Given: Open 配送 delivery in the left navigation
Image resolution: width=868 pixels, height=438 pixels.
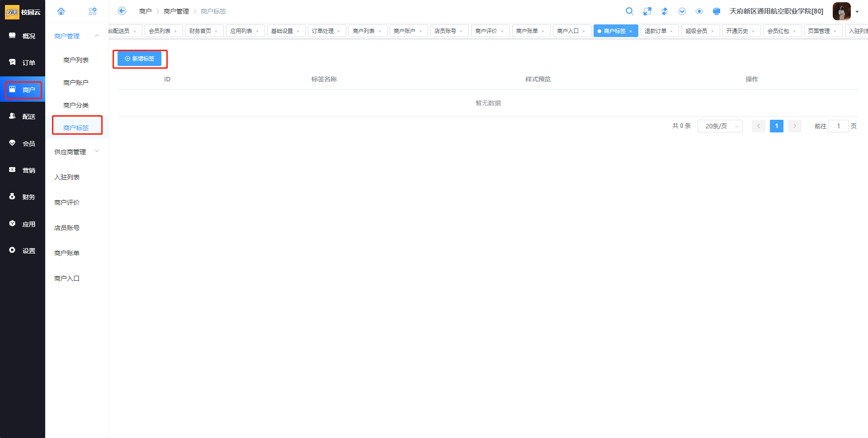Looking at the screenshot, I should (23, 116).
